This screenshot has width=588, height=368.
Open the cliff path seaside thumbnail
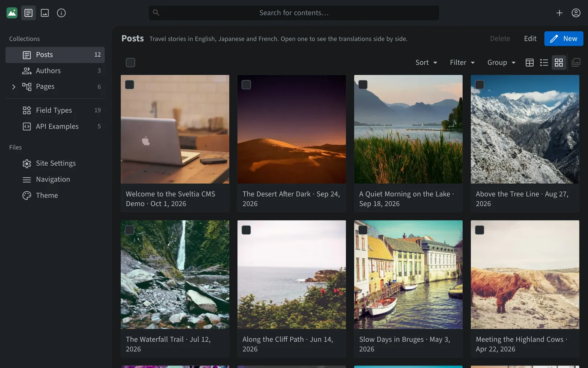(x=292, y=275)
